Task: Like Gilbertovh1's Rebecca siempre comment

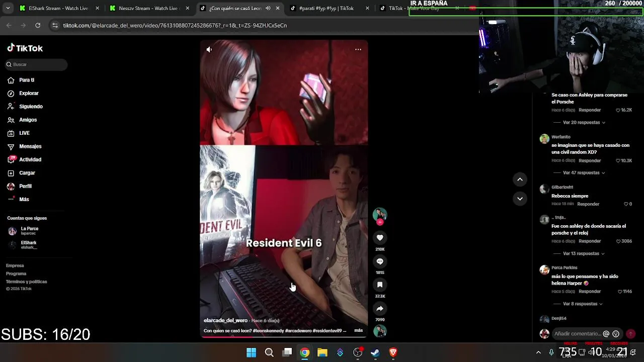Action: click(626, 204)
